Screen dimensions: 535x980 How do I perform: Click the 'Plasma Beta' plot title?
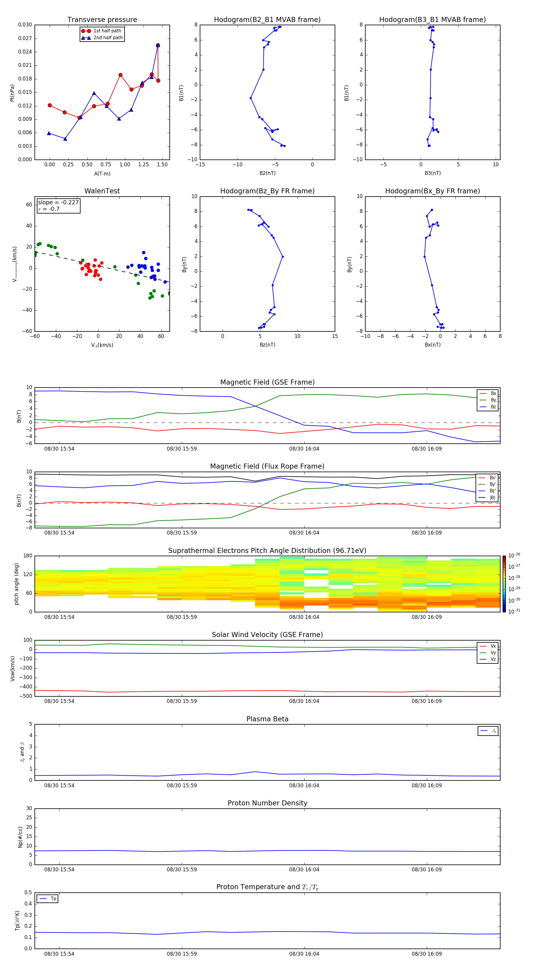[267, 719]
